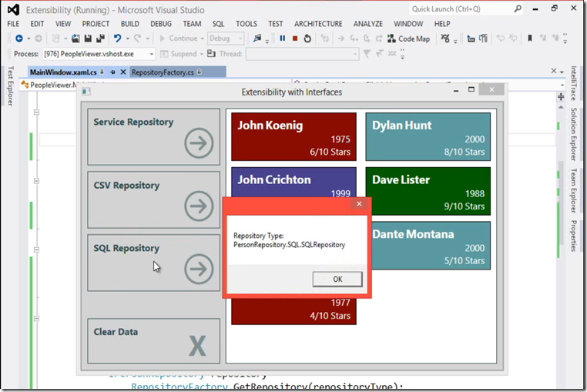Click the CSV Repository arrow circle

199,206
